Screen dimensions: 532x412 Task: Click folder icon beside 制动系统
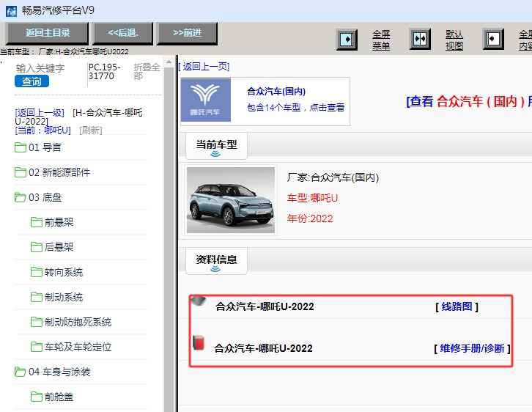37,297
